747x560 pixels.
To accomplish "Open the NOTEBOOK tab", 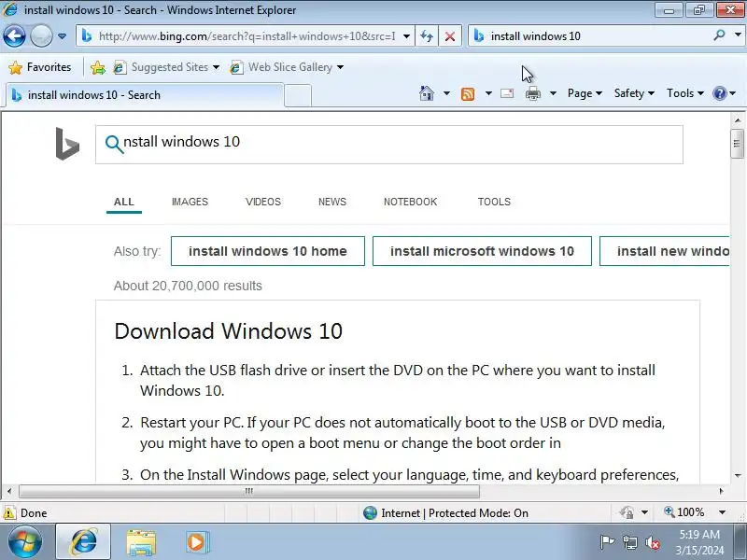I will 410,202.
